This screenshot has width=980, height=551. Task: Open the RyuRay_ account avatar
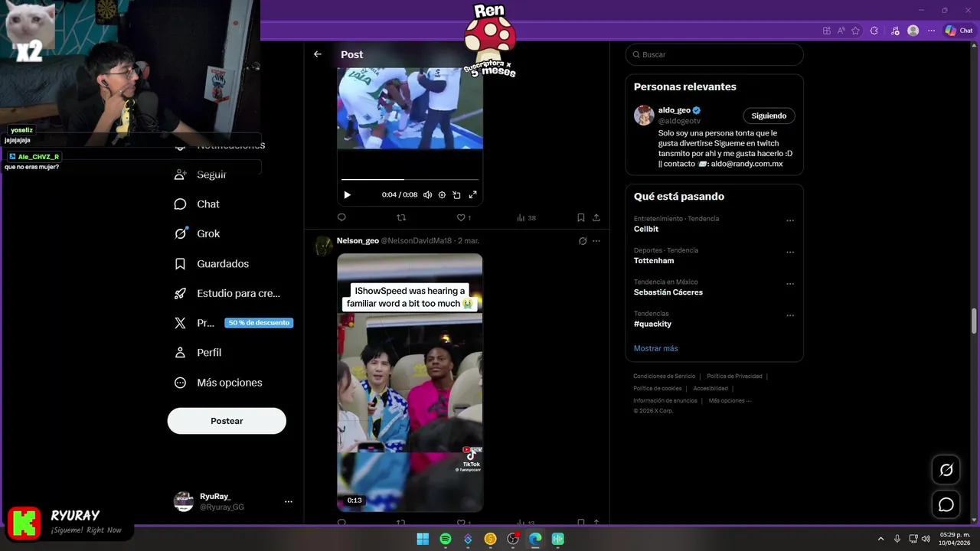pyautogui.click(x=184, y=502)
